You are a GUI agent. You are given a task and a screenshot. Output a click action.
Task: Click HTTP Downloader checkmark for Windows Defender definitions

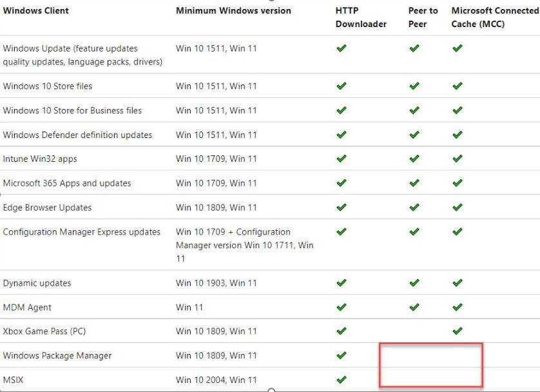coord(342,135)
